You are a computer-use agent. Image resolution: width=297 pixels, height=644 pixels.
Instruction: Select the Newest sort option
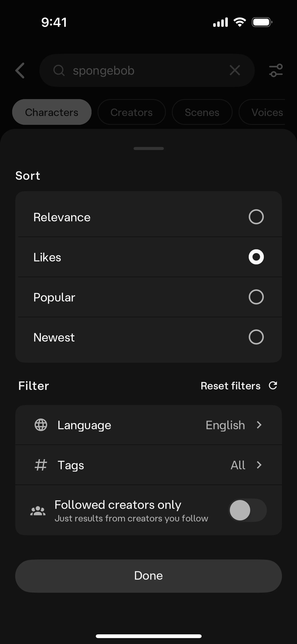[256, 337]
